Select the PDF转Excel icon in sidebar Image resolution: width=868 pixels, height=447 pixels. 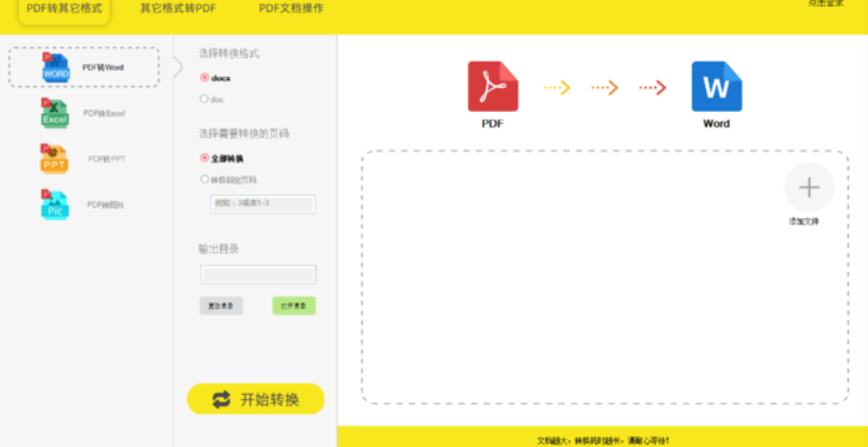click(54, 114)
